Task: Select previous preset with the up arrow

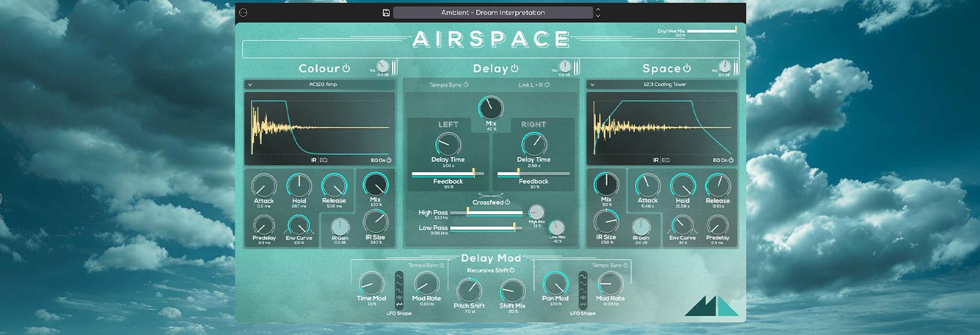Action: 597,10
